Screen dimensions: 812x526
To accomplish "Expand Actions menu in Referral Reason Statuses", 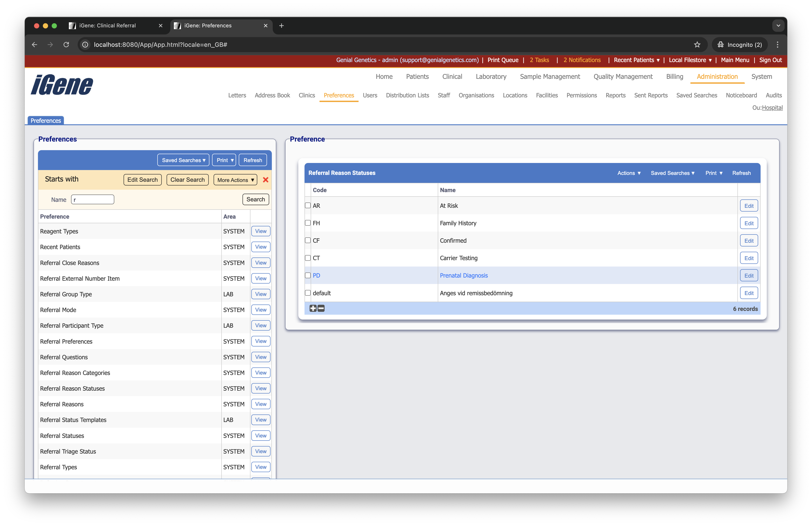I will [629, 173].
